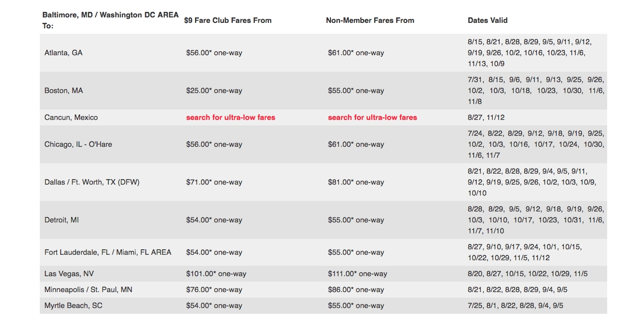Click Cancun's Non-Member ultra-low fares link

pos(372,117)
